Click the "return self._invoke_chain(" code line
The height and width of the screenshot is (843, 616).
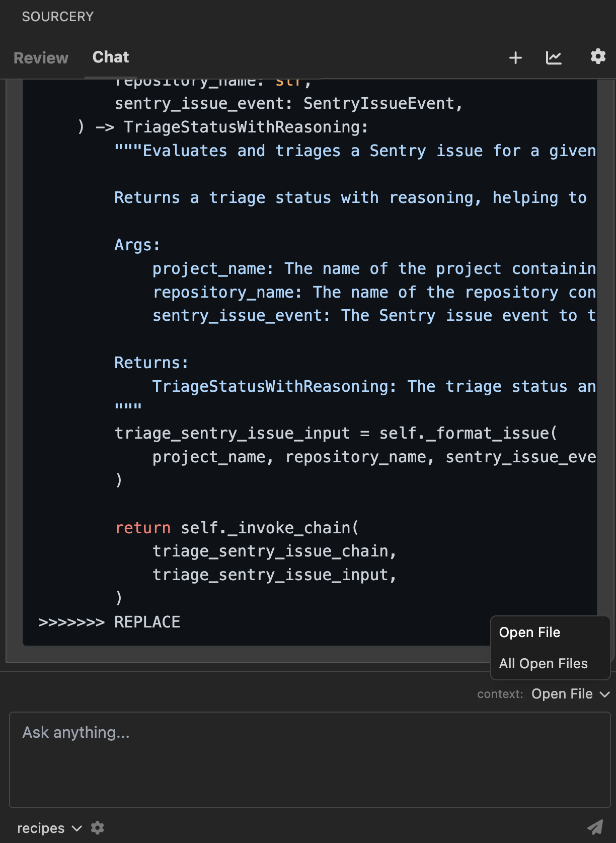pyautogui.click(x=237, y=528)
